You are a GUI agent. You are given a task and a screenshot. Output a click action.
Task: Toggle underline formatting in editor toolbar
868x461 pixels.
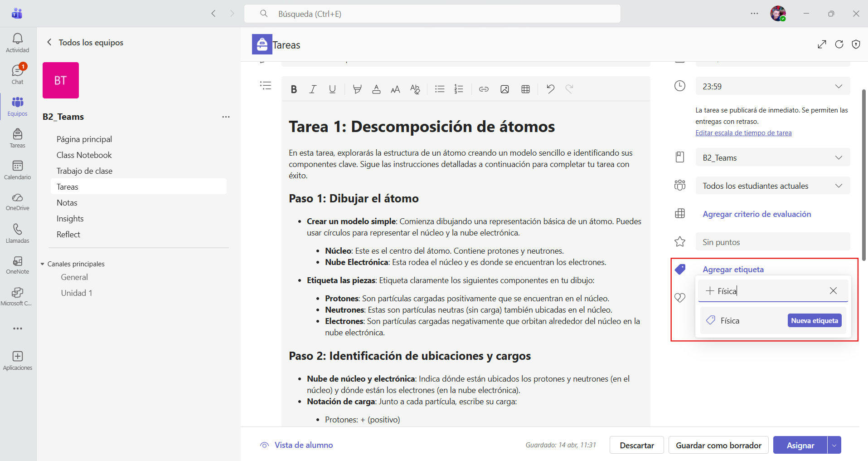[x=332, y=89]
